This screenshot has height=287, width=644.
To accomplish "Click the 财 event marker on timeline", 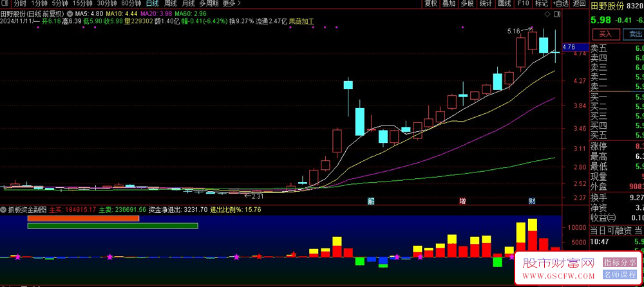I will (531, 201).
